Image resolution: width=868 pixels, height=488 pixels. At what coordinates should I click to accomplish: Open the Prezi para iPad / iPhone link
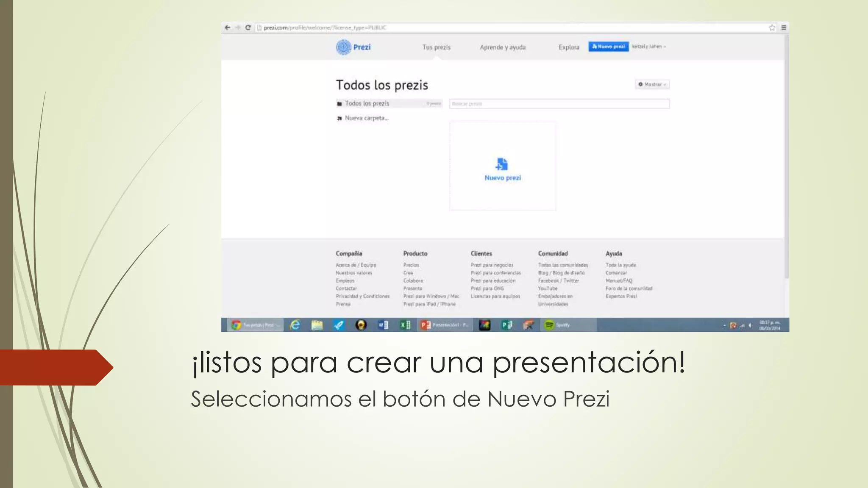click(429, 304)
